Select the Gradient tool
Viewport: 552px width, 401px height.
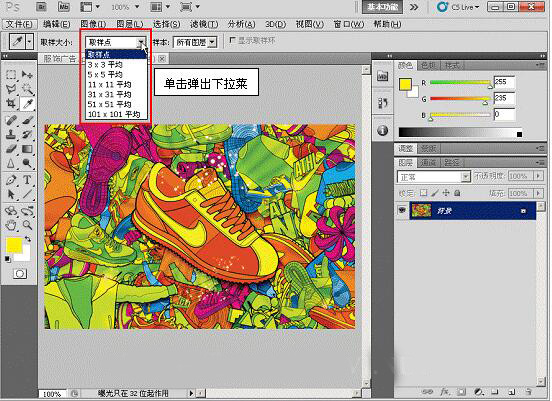tap(27, 149)
